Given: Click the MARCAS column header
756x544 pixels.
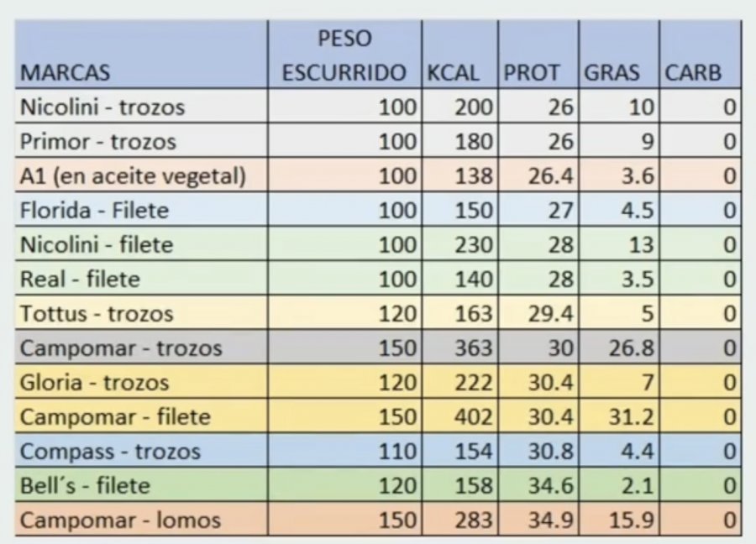Looking at the screenshot, I should point(66,72).
